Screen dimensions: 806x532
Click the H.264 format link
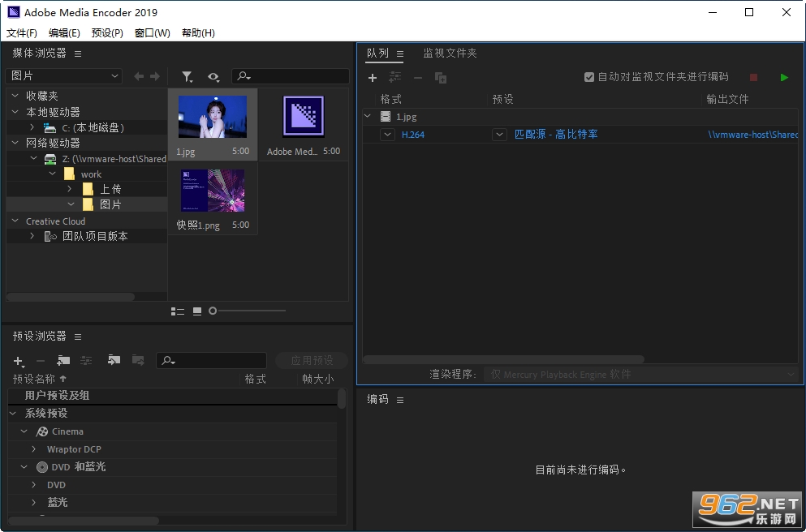pyautogui.click(x=413, y=135)
